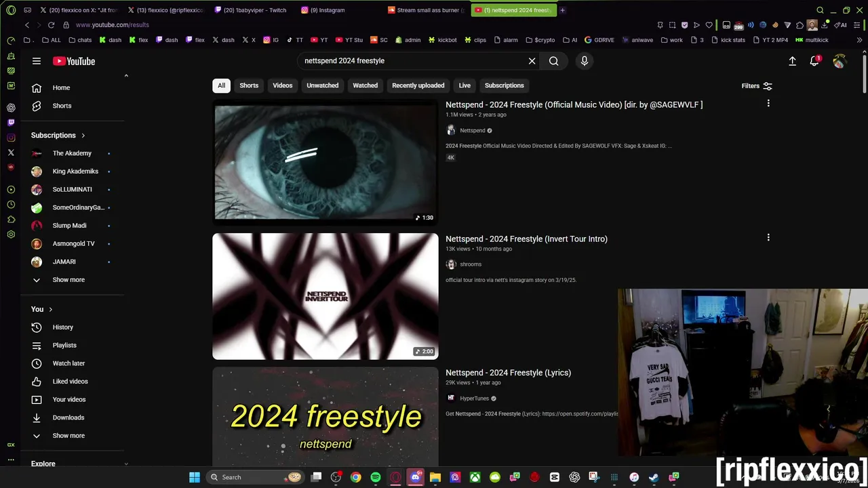Screen dimensions: 868x488
Task: Click the YouTube logo
Action: (73, 61)
